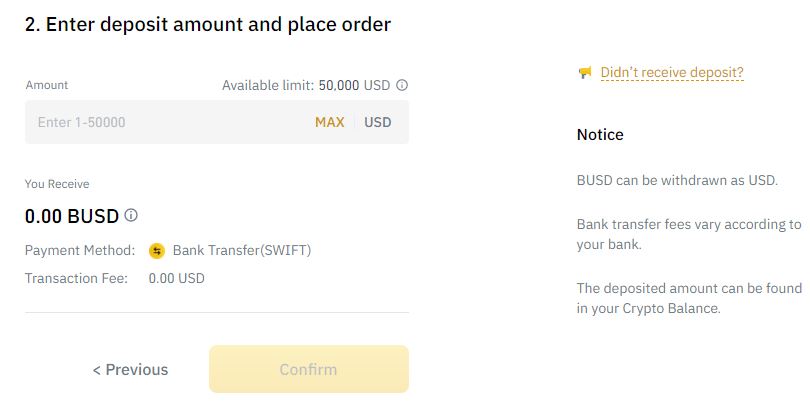This screenshot has height=420, width=810.
Task: Click the Notice heading
Action: [x=600, y=135]
